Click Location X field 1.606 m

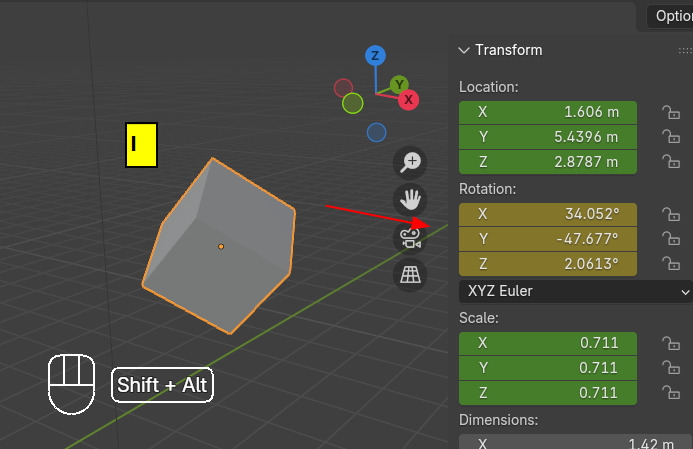[x=548, y=112]
